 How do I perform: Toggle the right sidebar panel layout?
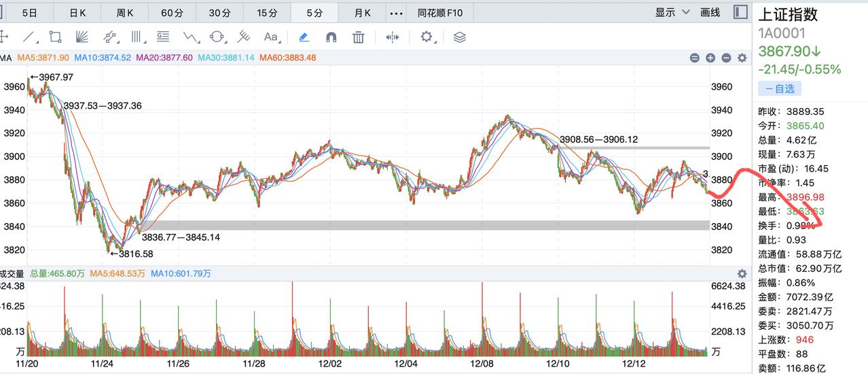(x=740, y=12)
